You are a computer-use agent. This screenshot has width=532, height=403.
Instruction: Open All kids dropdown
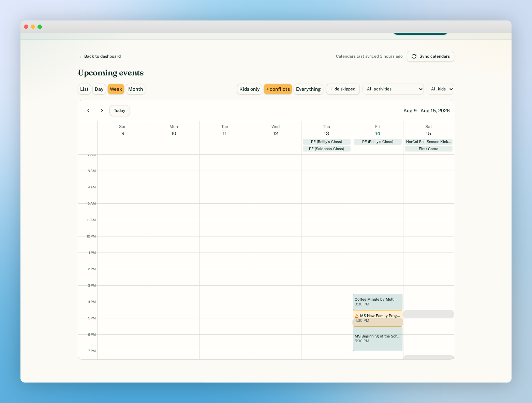[x=440, y=89]
